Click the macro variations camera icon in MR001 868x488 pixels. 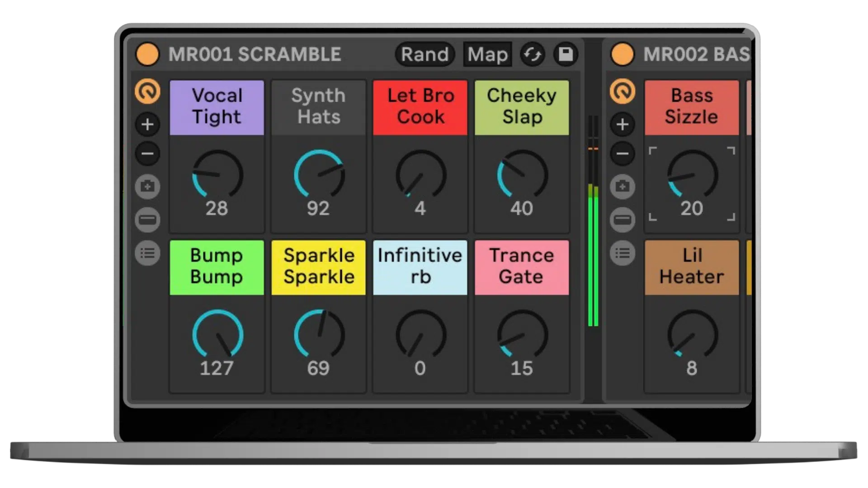[147, 187]
